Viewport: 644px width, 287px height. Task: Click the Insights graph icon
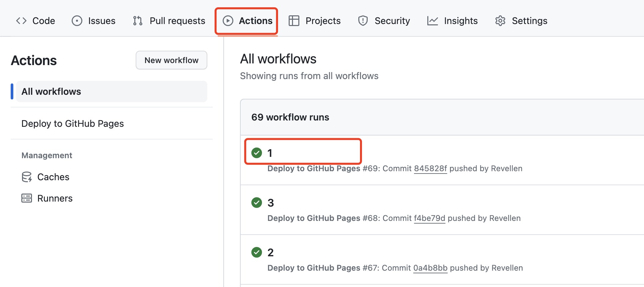point(432,21)
